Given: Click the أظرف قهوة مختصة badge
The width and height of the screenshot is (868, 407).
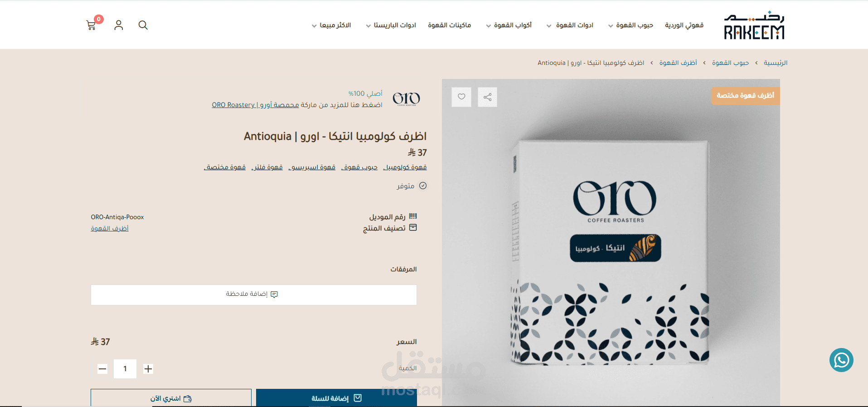Looking at the screenshot, I should point(745,96).
